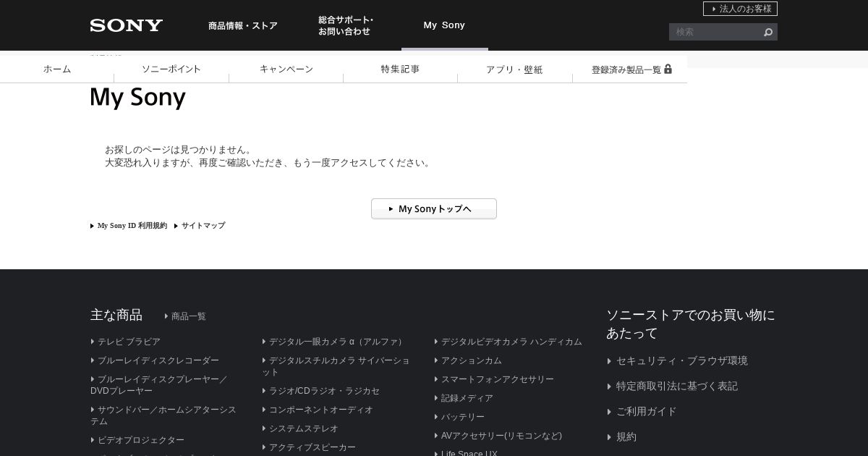
Task: Open ブルーレイディスクプレーヤー／DVDプレーヤー link
Action: [x=159, y=385]
